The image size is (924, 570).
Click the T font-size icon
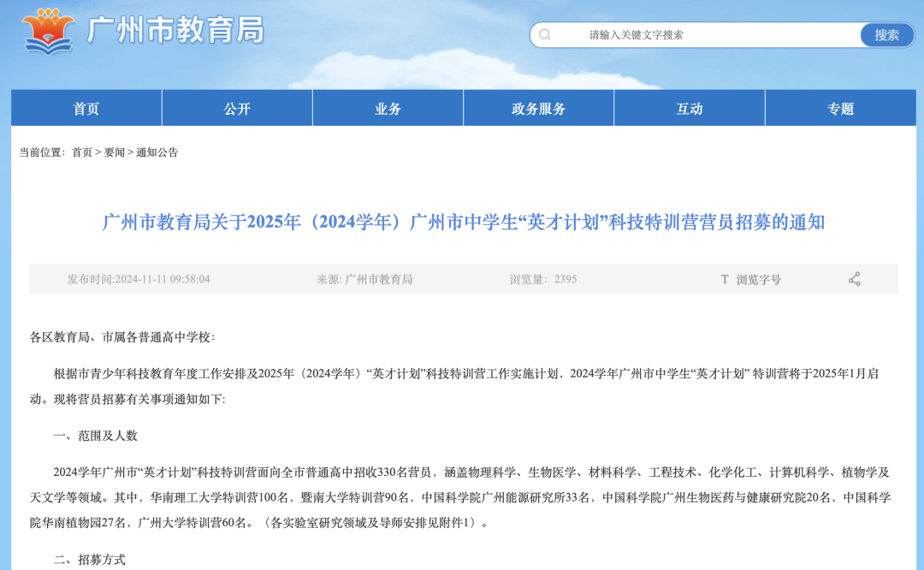coord(725,279)
